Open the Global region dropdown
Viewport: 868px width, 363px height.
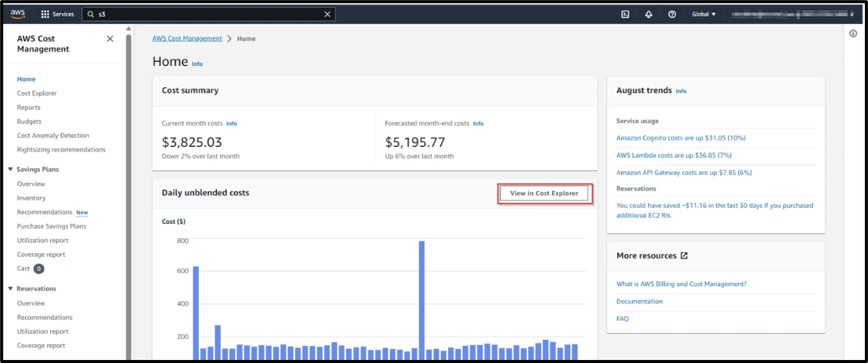click(x=702, y=13)
